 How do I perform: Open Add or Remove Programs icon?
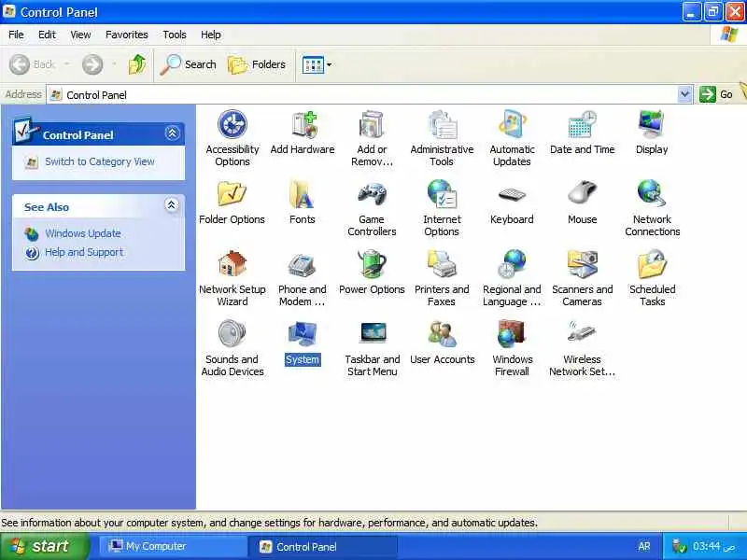[372, 138]
